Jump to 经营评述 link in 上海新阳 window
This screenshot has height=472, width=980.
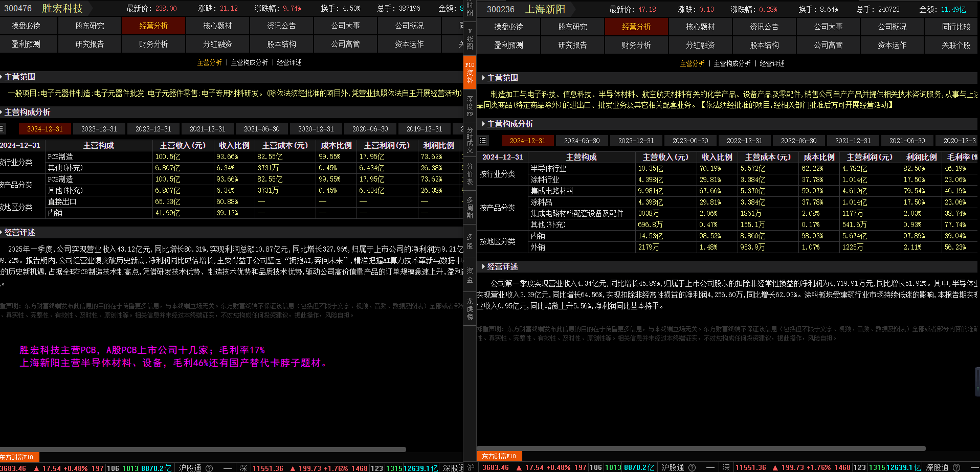tap(772, 63)
